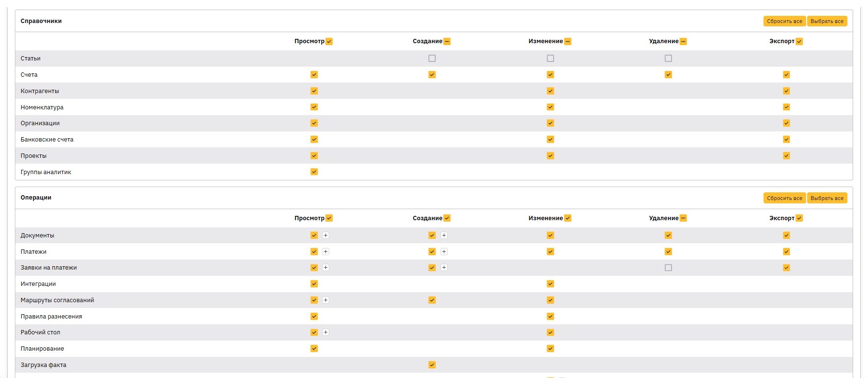Image resolution: width=868 pixels, height=378 pixels.
Task: Uncheck Просмотр for Счета row
Action: [x=314, y=75]
